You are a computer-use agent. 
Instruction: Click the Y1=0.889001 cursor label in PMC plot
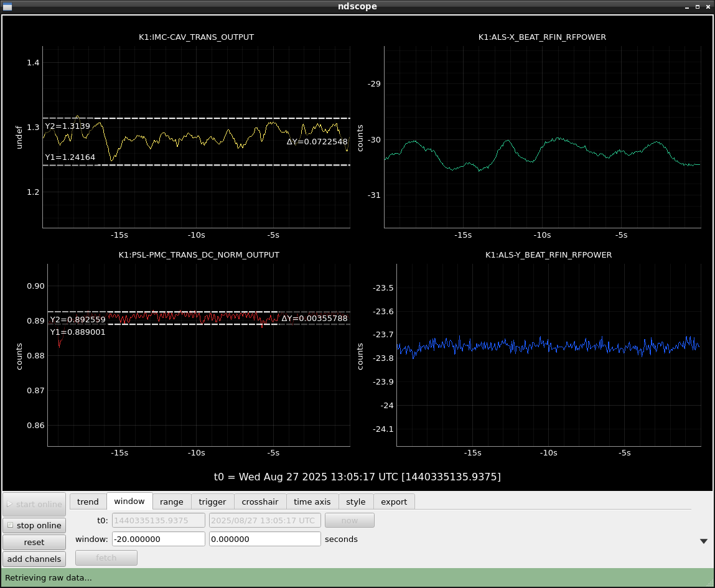pos(78,332)
